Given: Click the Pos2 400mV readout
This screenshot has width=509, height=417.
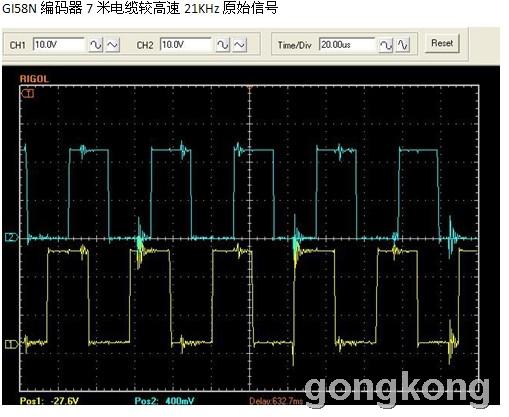Looking at the screenshot, I should (164, 400).
